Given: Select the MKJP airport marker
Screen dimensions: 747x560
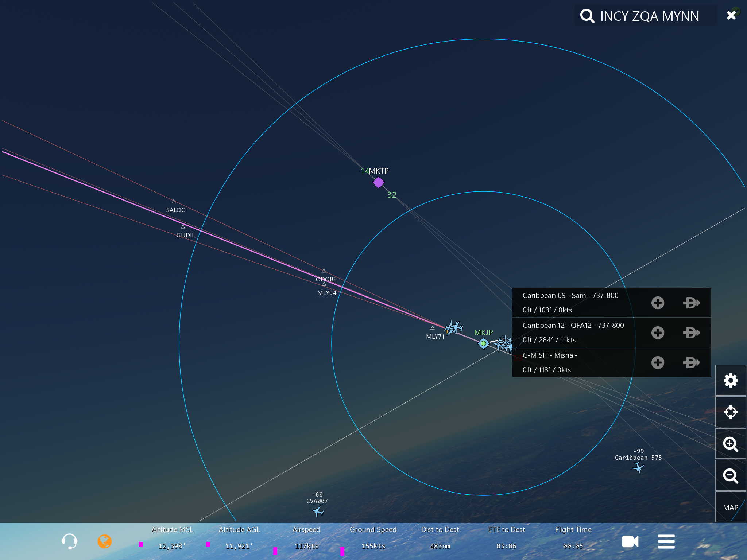Looking at the screenshot, I should [x=483, y=343].
